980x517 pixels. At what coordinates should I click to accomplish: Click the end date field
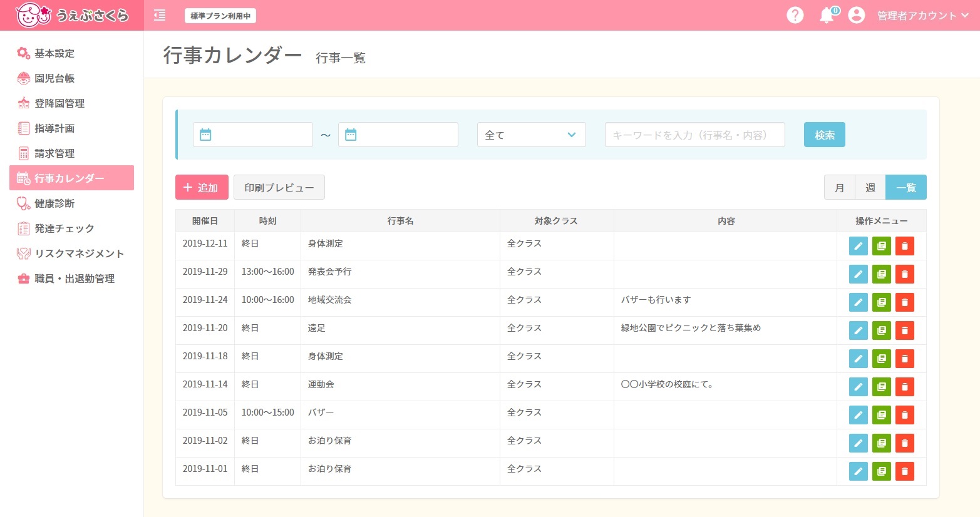(x=398, y=135)
